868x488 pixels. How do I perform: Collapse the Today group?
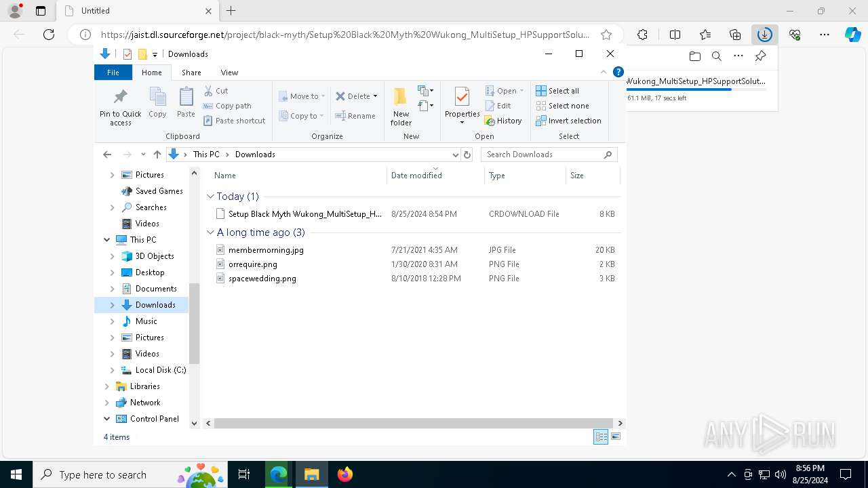click(x=210, y=197)
